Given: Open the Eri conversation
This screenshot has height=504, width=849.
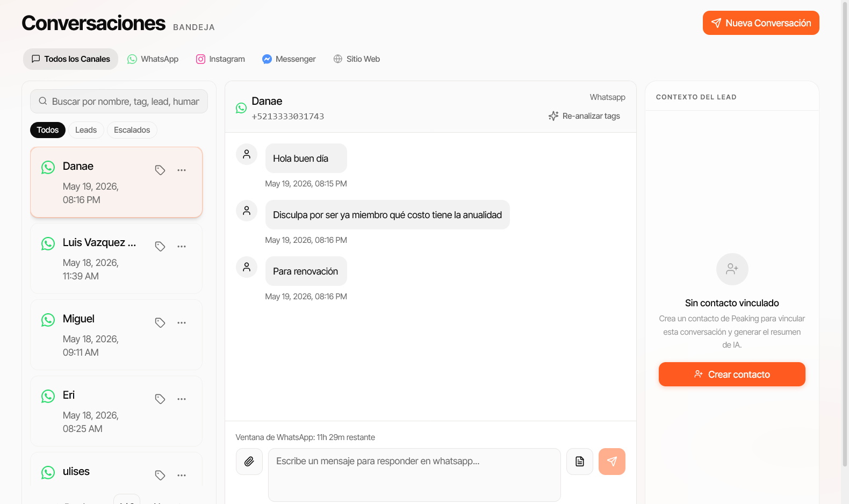Looking at the screenshot, I should [x=116, y=411].
